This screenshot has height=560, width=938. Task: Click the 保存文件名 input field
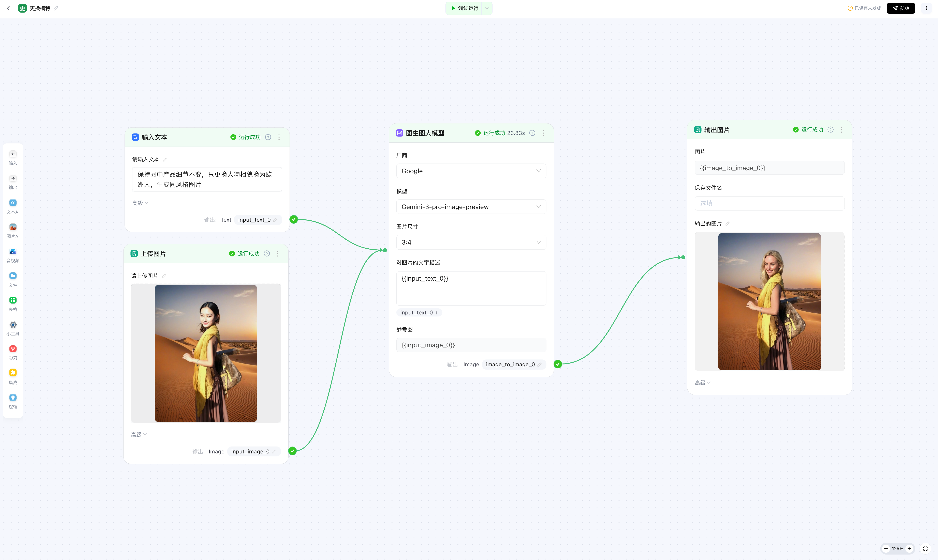click(769, 203)
